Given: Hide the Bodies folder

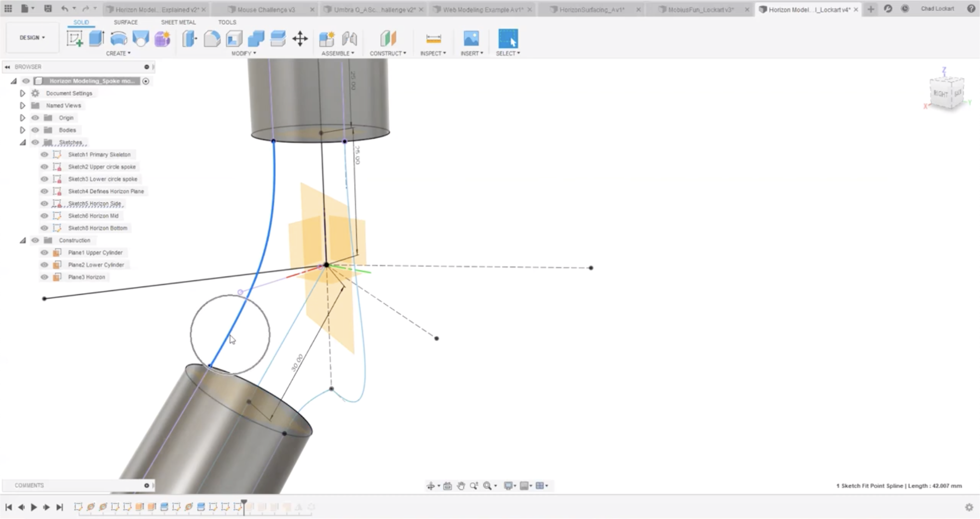Looking at the screenshot, I should [35, 130].
